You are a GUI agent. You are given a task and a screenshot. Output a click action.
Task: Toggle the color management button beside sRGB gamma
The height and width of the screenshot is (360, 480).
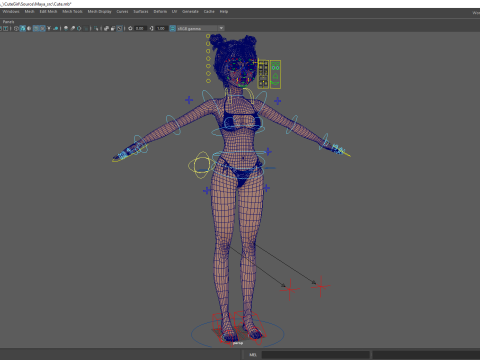pyautogui.click(x=172, y=29)
